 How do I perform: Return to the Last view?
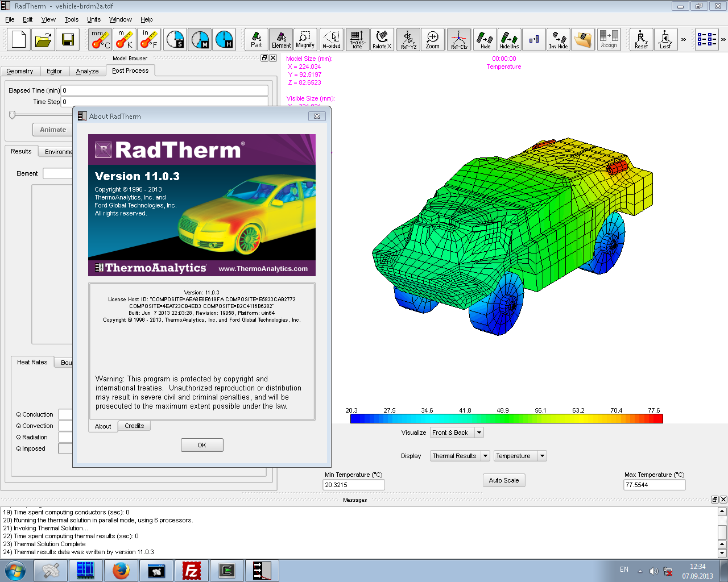pos(666,40)
